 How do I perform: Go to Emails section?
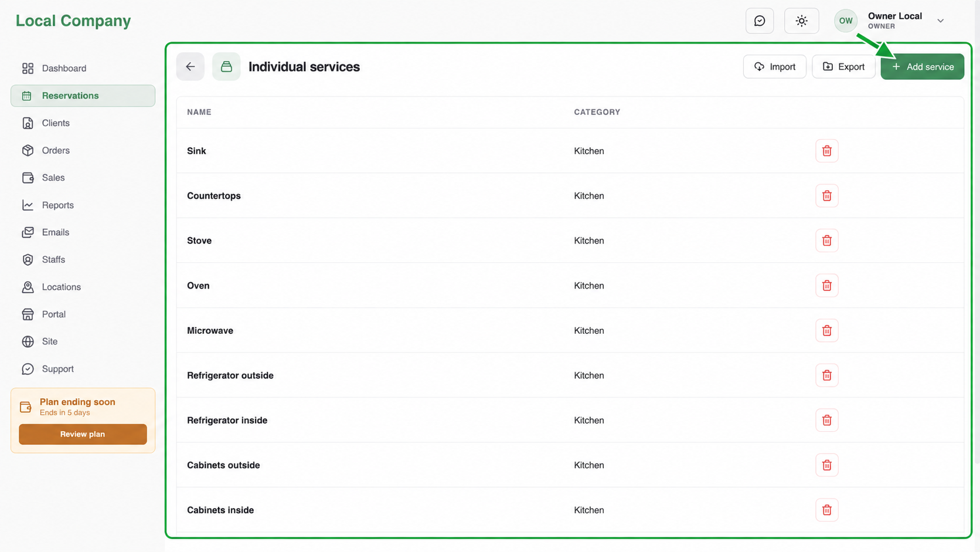click(x=83, y=232)
